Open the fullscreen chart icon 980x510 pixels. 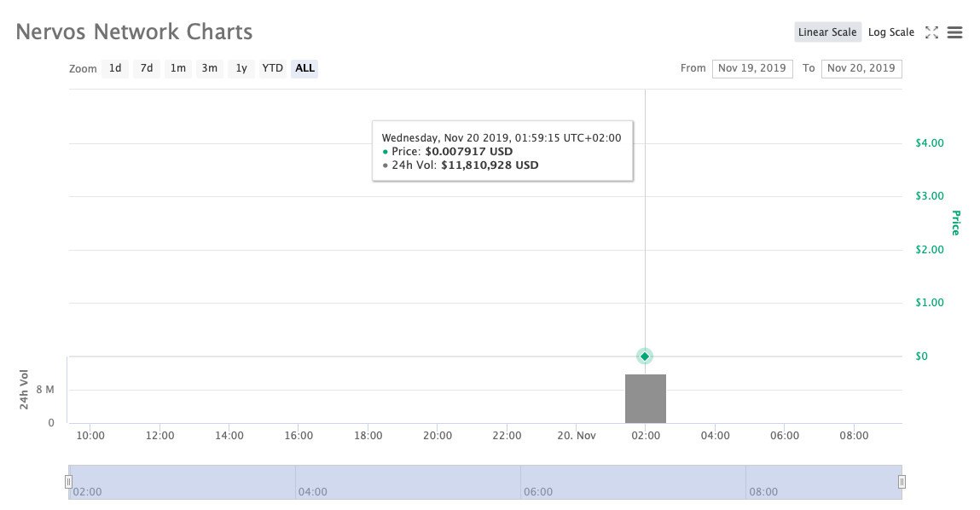tap(931, 32)
